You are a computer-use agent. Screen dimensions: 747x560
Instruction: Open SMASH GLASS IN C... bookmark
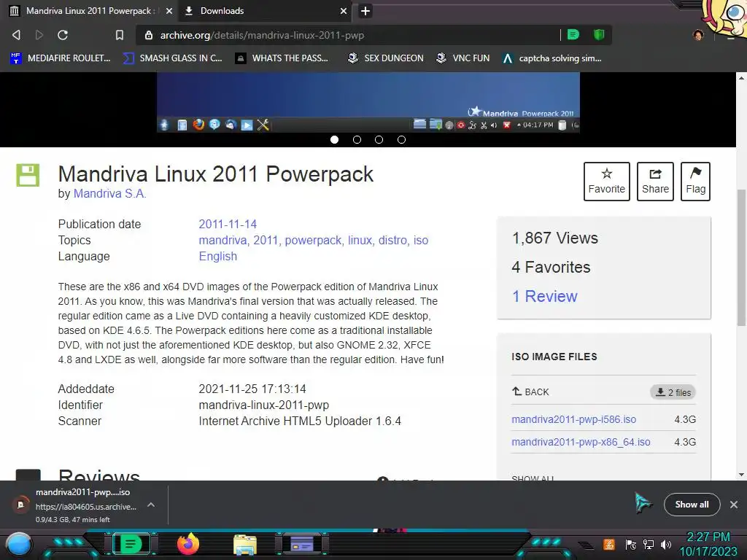click(172, 58)
